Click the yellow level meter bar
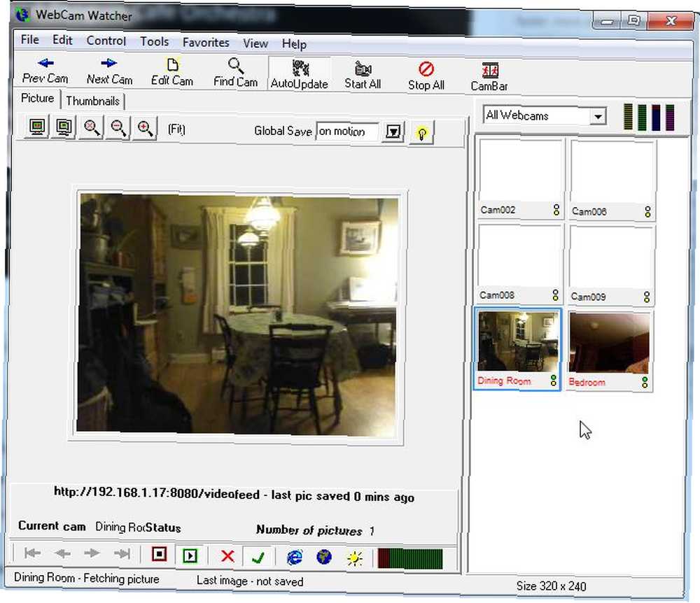 click(628, 118)
